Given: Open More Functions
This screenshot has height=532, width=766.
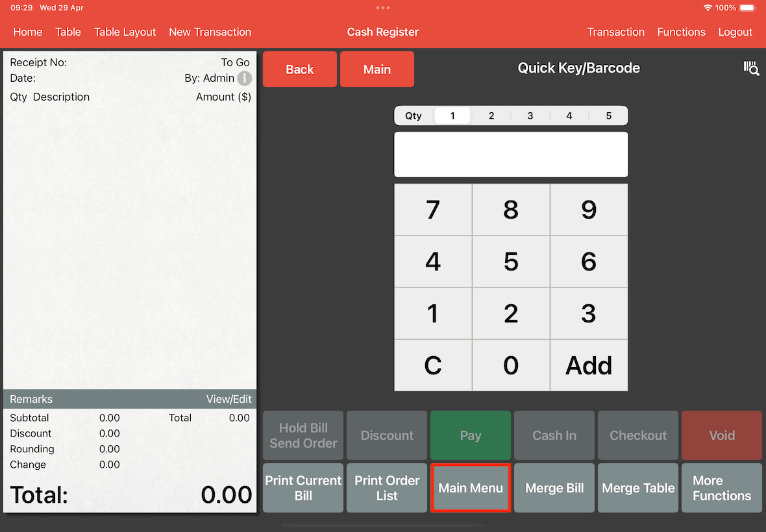Looking at the screenshot, I should tap(722, 488).
